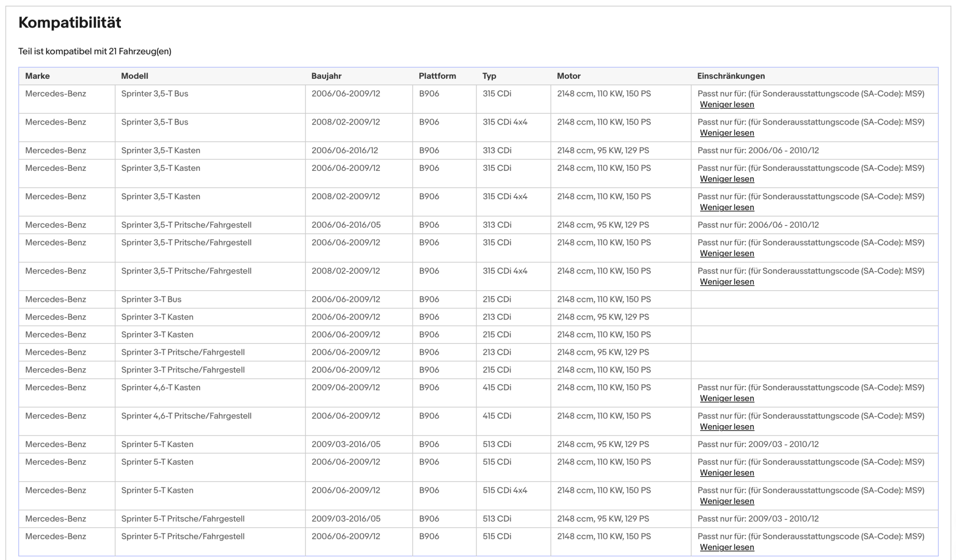Select the Baujahr column header
956x560 pixels.
[x=326, y=76]
